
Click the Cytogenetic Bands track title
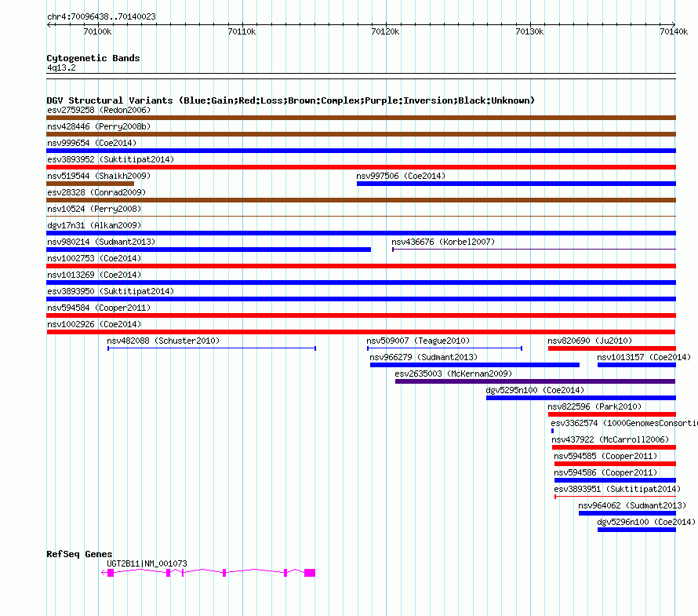[x=93, y=58]
